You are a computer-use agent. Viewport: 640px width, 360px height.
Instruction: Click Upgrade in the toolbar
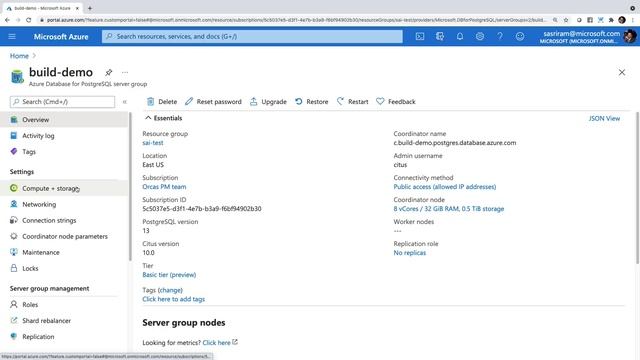[268, 102]
